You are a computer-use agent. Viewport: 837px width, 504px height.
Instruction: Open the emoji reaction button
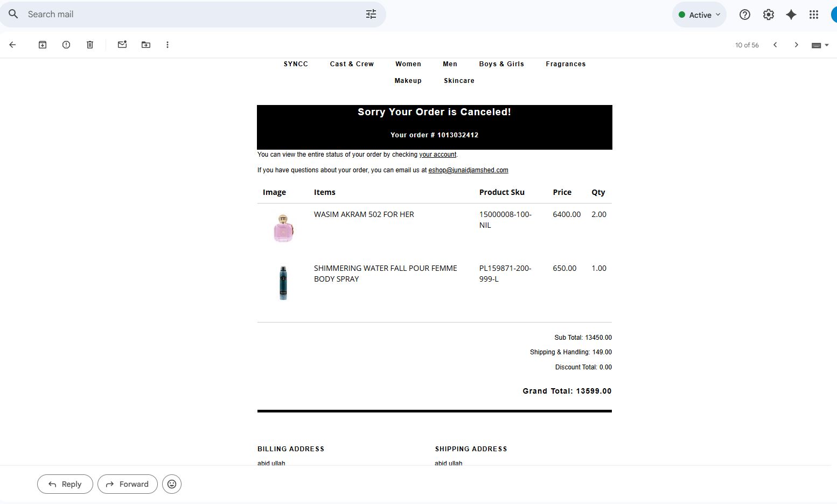tap(172, 484)
